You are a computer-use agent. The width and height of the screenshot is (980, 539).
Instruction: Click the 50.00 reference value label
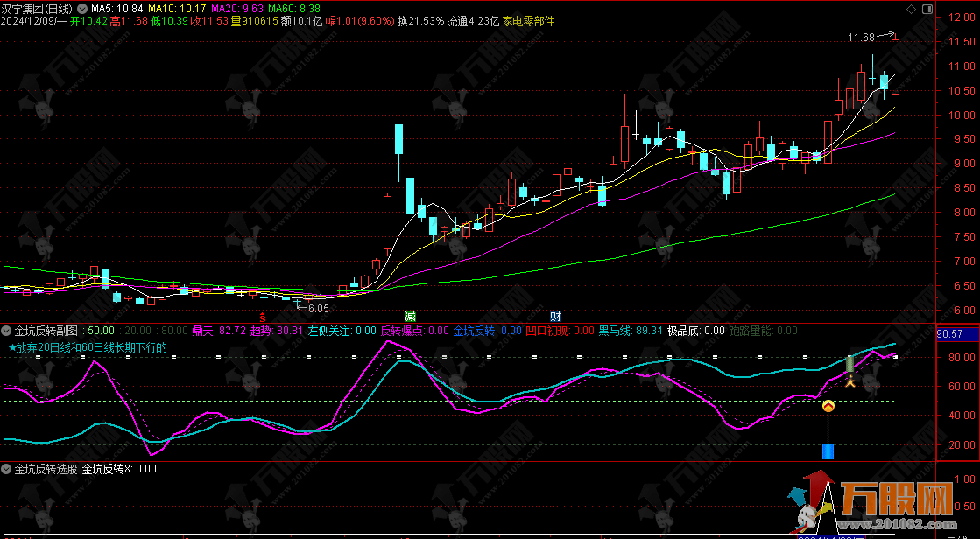(x=101, y=331)
